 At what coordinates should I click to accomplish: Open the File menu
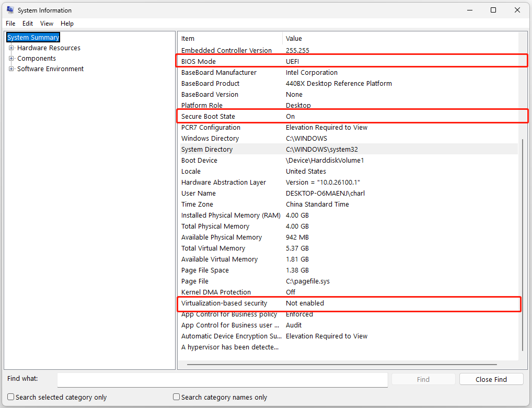point(10,23)
